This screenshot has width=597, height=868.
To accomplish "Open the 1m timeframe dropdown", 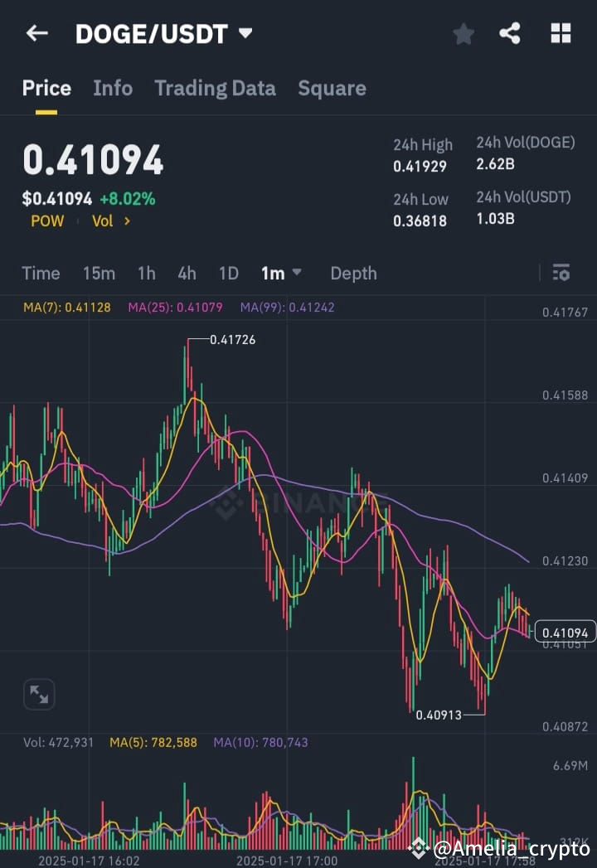I will pos(280,273).
